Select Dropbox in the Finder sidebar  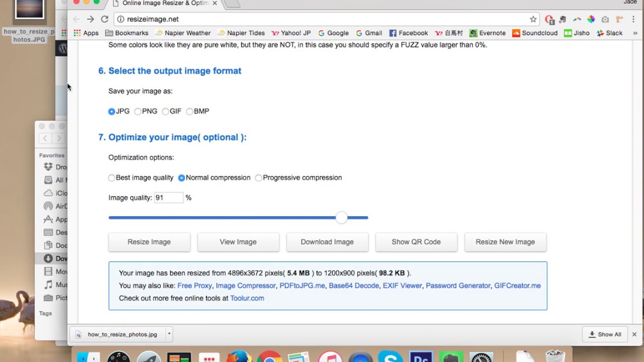55,167
